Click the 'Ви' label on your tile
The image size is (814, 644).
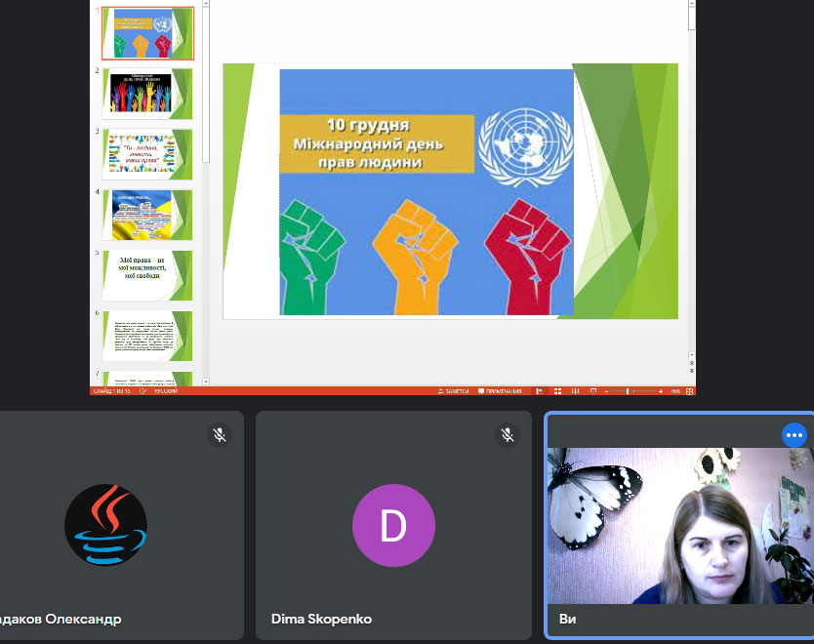[x=567, y=619]
